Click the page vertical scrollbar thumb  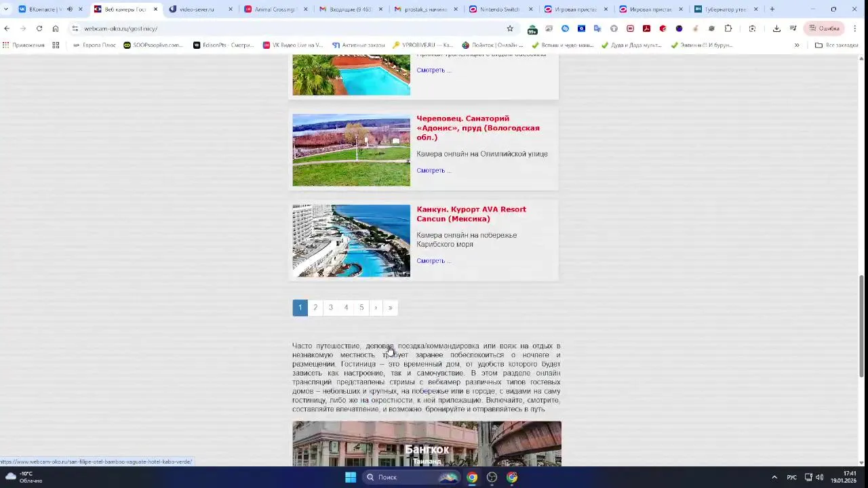(862, 327)
